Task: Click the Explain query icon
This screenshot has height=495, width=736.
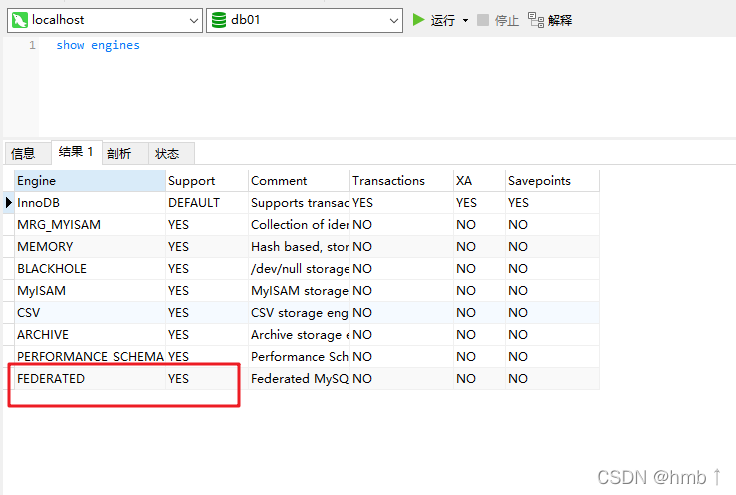Action: (x=536, y=20)
